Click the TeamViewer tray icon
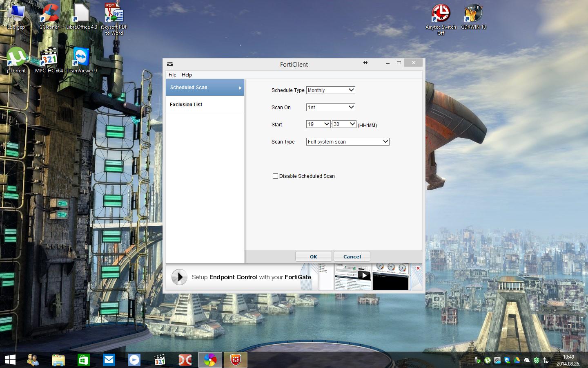Image resolution: width=588 pixels, height=368 pixels. pyautogui.click(x=507, y=360)
